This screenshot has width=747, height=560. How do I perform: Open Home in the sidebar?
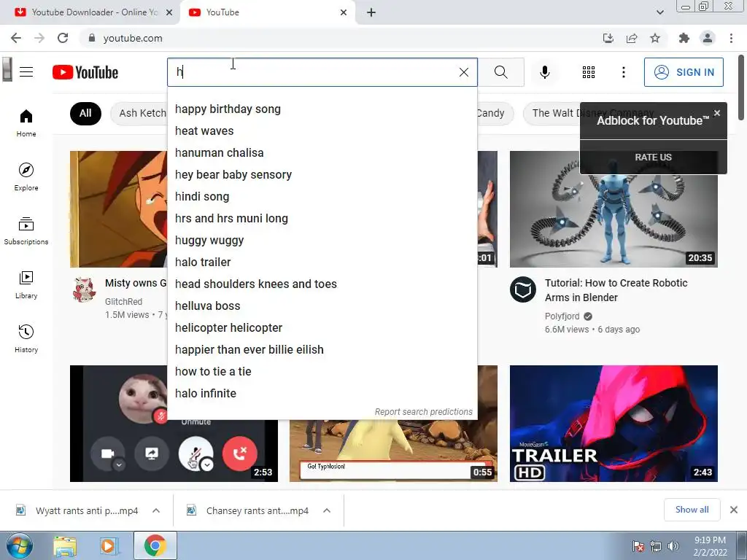(x=26, y=122)
